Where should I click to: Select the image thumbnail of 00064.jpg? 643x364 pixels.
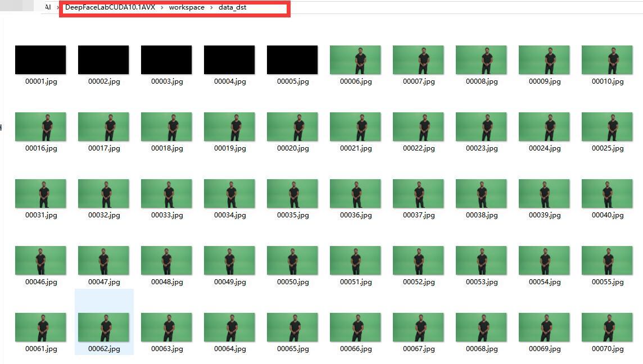coord(229,327)
